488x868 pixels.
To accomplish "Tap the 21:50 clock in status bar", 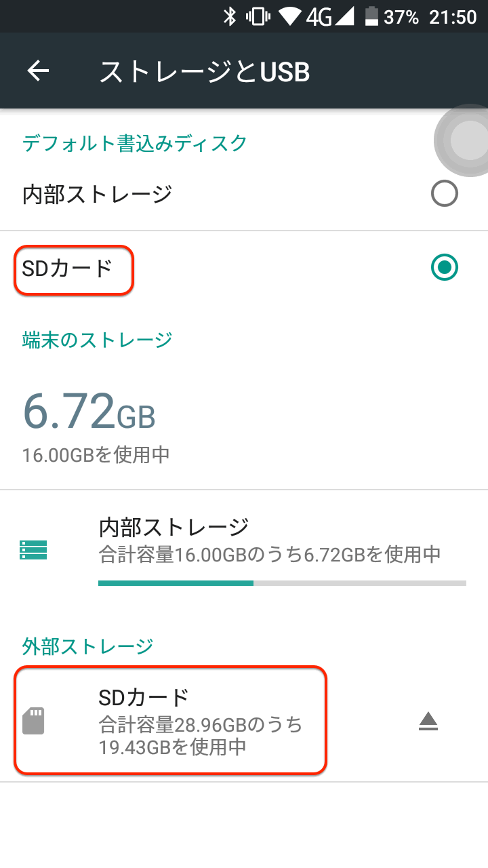I will 453,16.
